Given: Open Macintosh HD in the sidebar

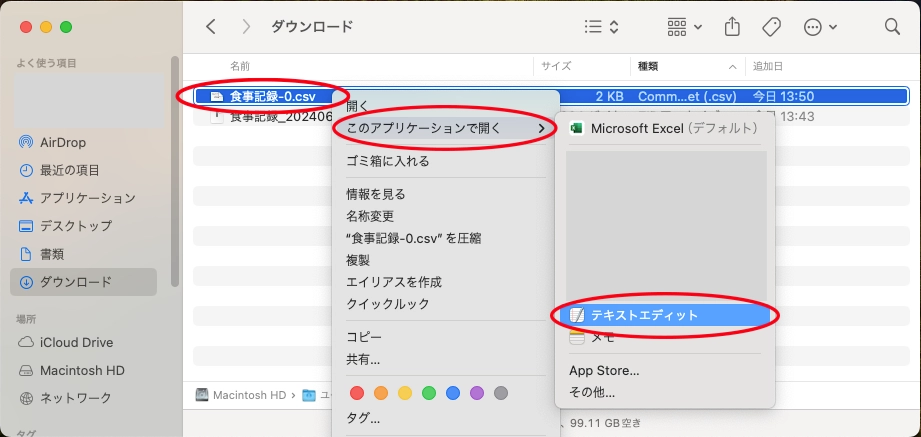Looking at the screenshot, I should [x=83, y=371].
